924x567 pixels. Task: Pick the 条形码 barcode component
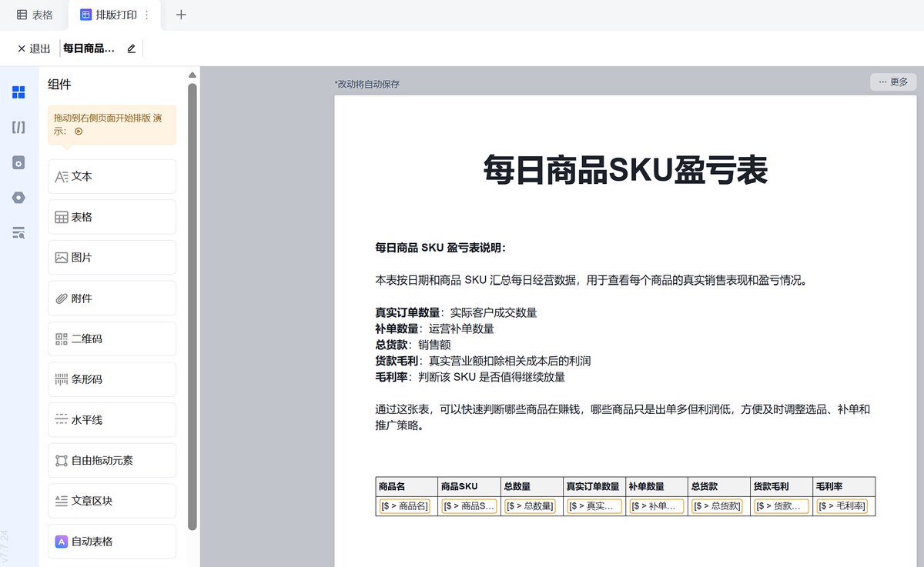(112, 379)
